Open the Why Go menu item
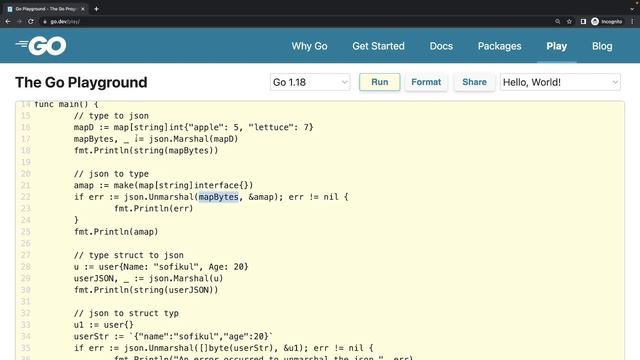Image resolution: width=640 pixels, height=360 pixels. [309, 46]
